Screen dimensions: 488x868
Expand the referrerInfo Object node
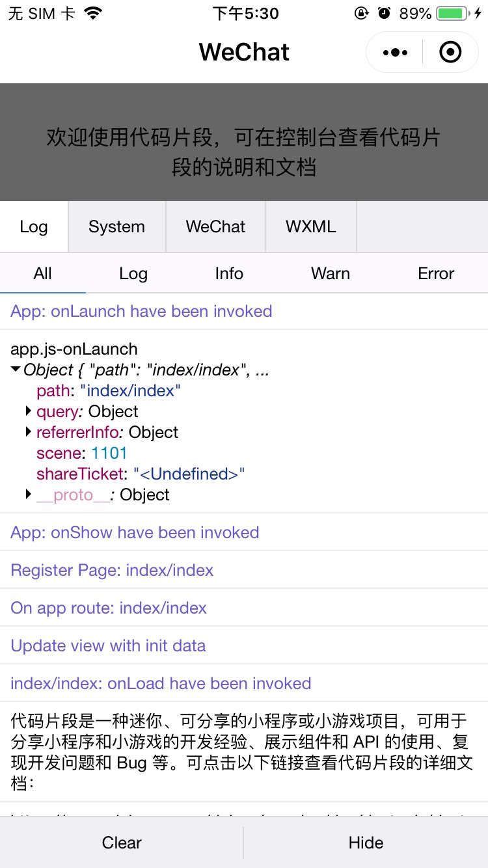tap(29, 432)
